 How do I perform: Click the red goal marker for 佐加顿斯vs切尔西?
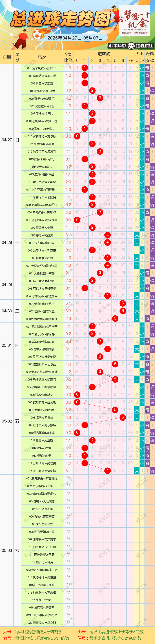point(115,364)
